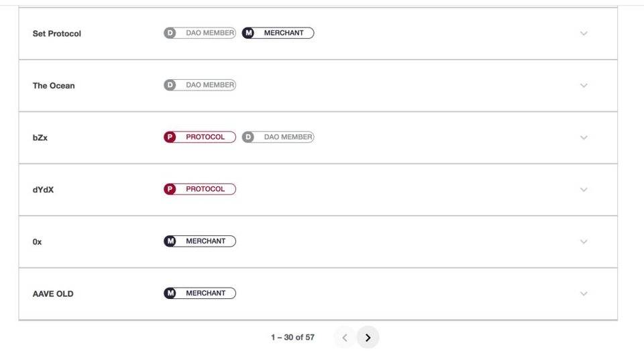Screen dimensions: 644x358
Task: Go to the next page of results
Action: point(368,338)
